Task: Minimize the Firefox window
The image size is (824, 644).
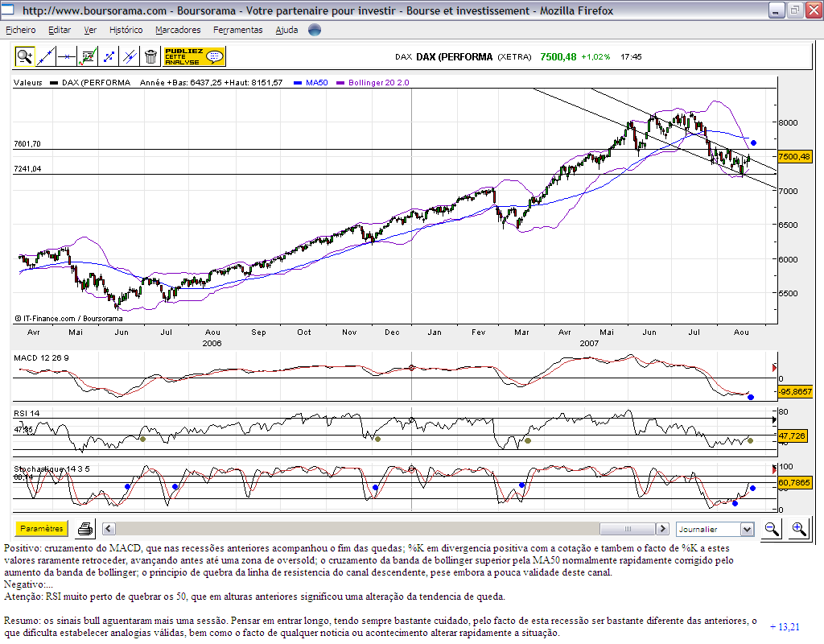Action: 777,10
